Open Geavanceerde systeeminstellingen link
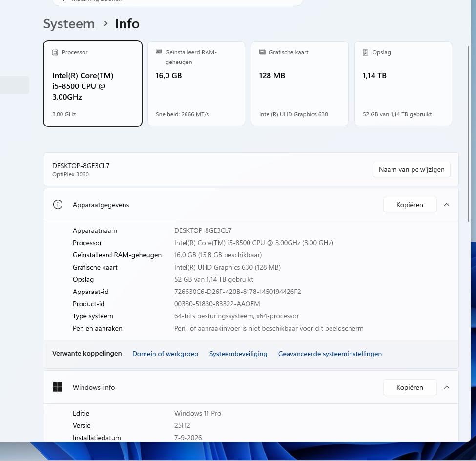Viewport: 476px width, 461px height. click(x=330, y=354)
